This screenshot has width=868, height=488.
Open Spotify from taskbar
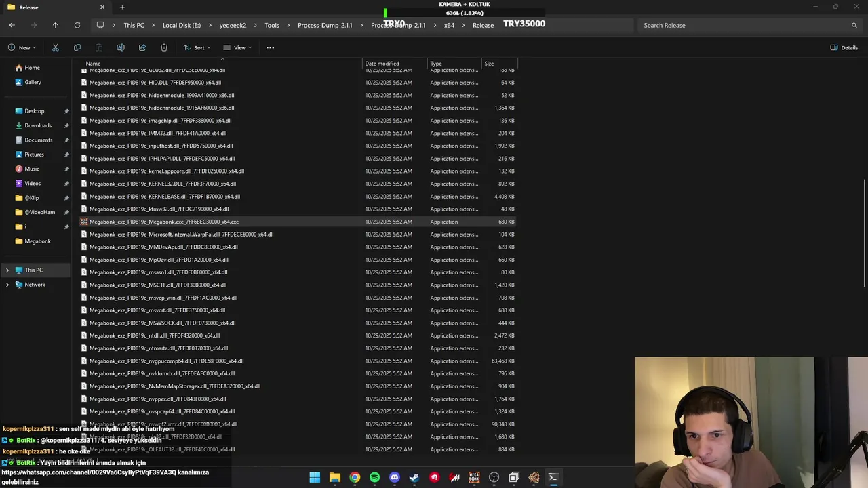click(375, 477)
